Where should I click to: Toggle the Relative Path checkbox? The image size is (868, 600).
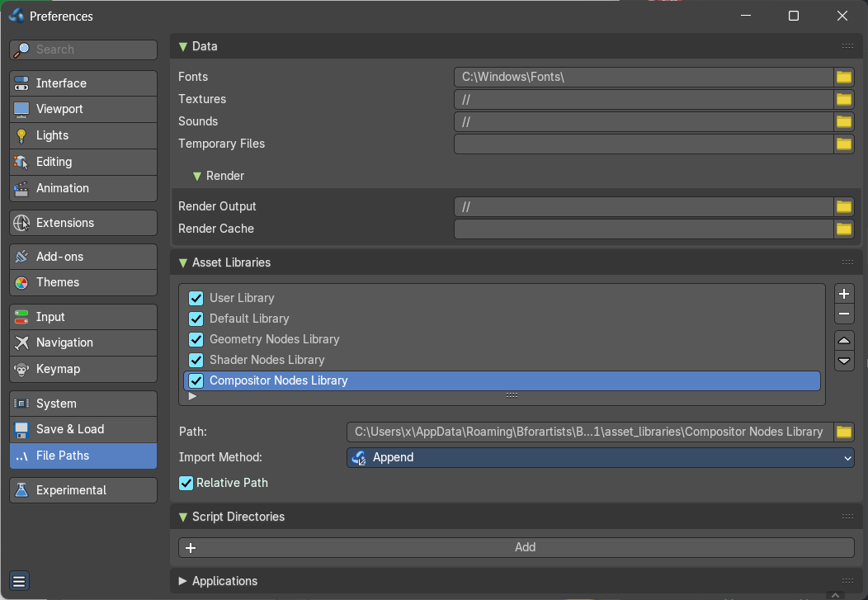pos(186,483)
